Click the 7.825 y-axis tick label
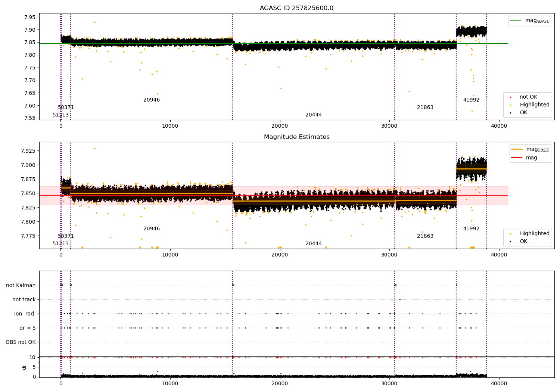The image size is (560, 392). point(28,208)
